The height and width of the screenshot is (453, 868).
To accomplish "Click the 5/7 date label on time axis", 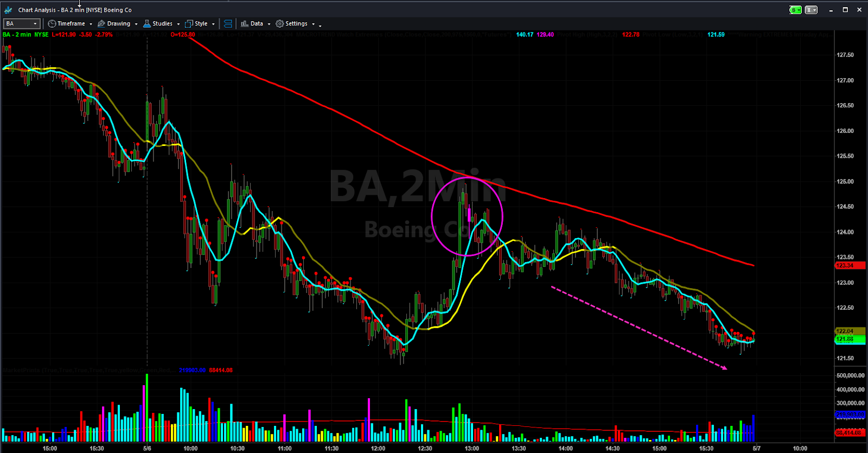I will (757, 449).
